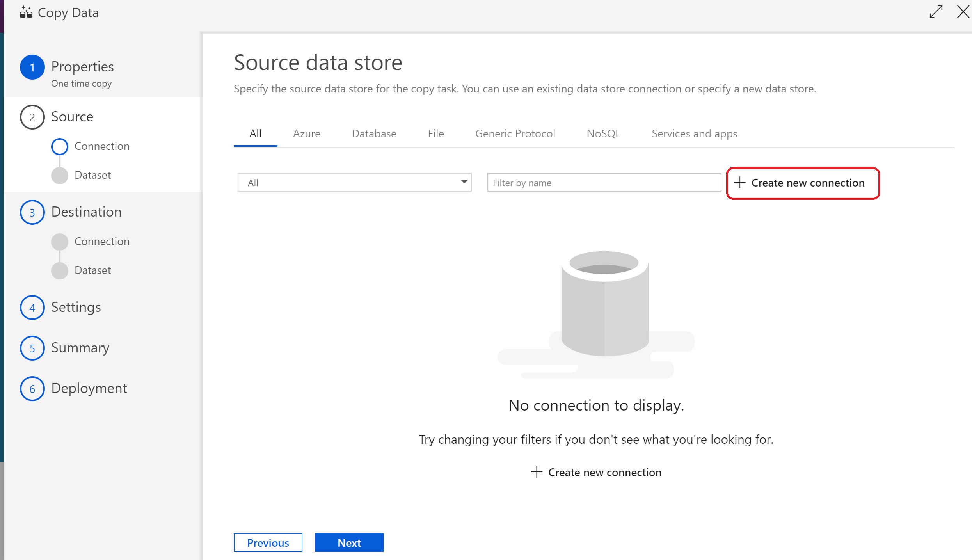Open the NoSQL tab

pyautogui.click(x=603, y=133)
